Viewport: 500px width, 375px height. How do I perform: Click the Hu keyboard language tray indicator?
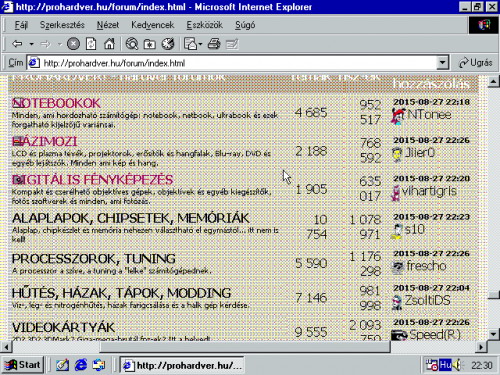click(x=445, y=365)
